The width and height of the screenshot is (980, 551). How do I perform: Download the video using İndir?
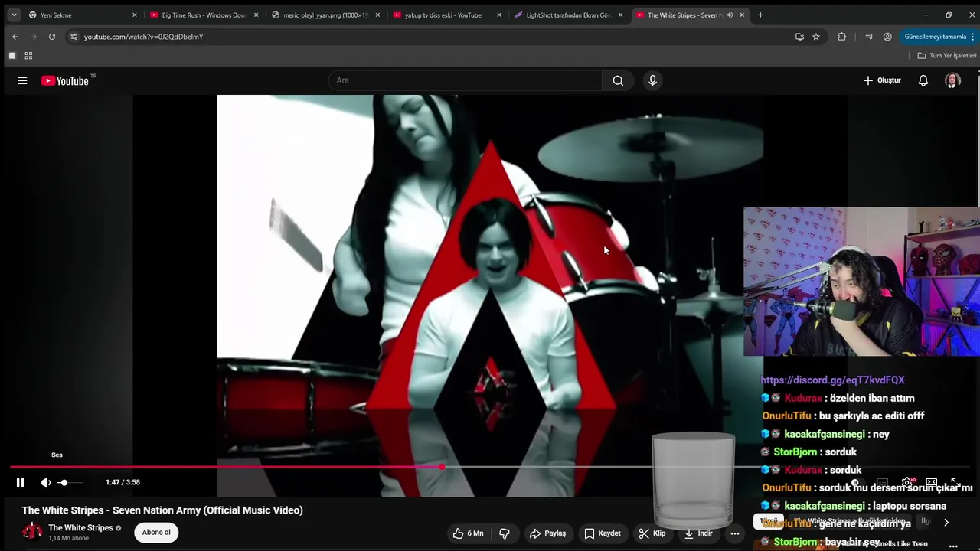click(698, 533)
